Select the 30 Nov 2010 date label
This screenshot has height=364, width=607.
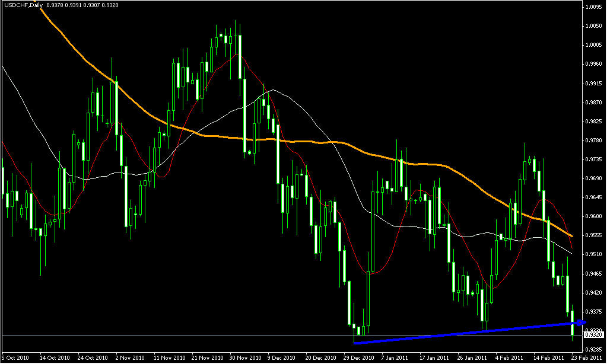tap(244, 358)
